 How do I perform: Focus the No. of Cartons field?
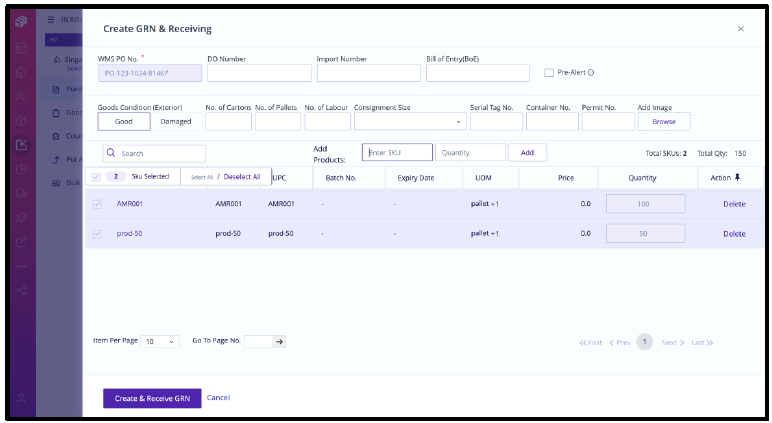(x=228, y=122)
